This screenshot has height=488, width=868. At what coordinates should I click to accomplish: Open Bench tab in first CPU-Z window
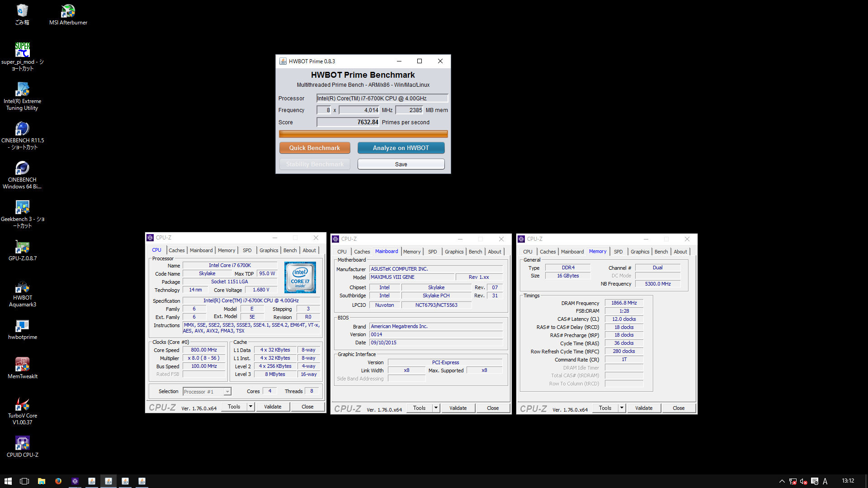(290, 250)
